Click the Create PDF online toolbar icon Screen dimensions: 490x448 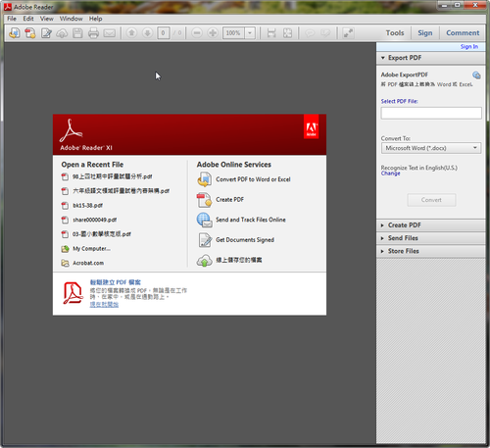(x=30, y=33)
